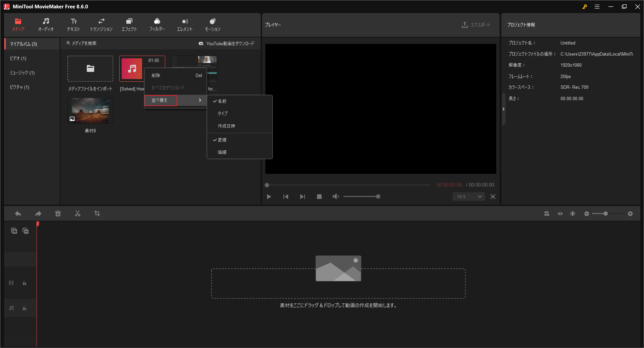Choose 削除 from the context menu
The height and width of the screenshot is (348, 644).
pyautogui.click(x=156, y=75)
